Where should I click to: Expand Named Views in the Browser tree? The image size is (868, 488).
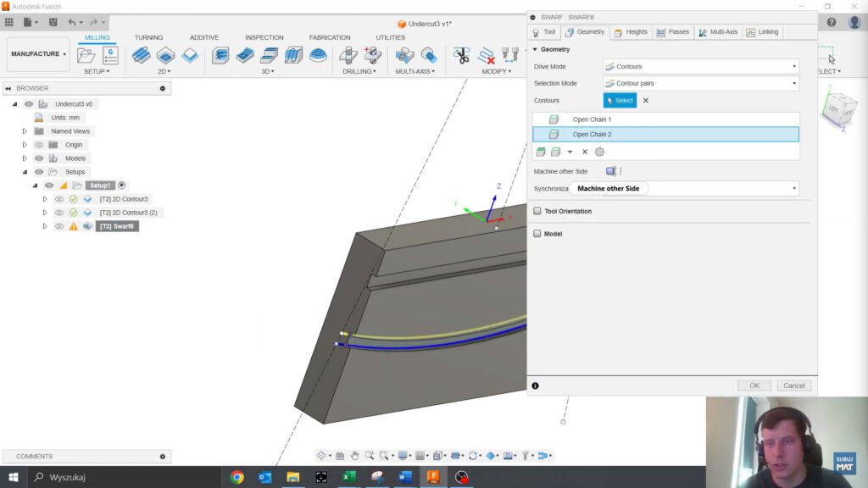(24, 130)
